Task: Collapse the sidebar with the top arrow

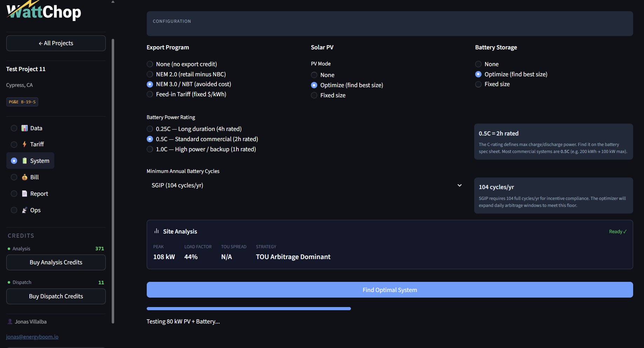Action: 112,2
